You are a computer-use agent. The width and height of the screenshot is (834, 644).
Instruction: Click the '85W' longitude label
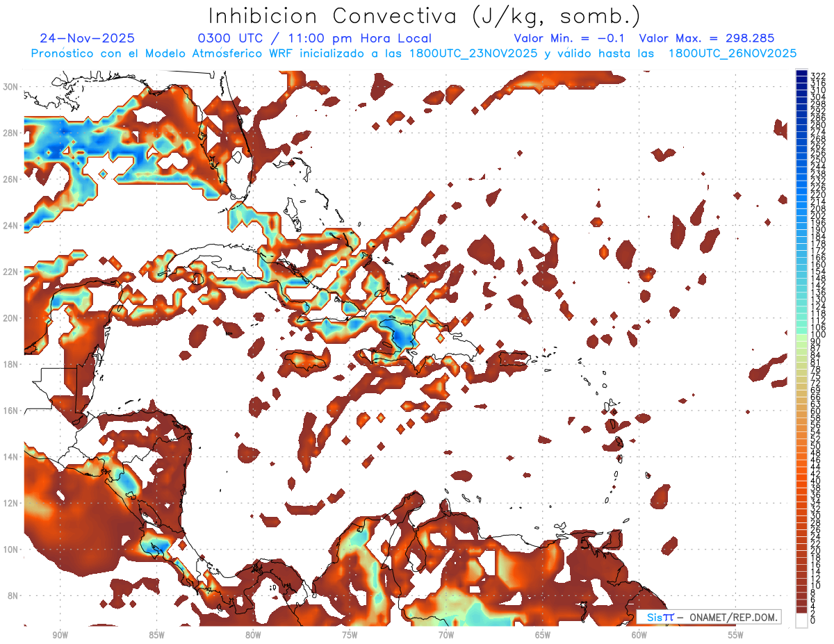click(157, 635)
